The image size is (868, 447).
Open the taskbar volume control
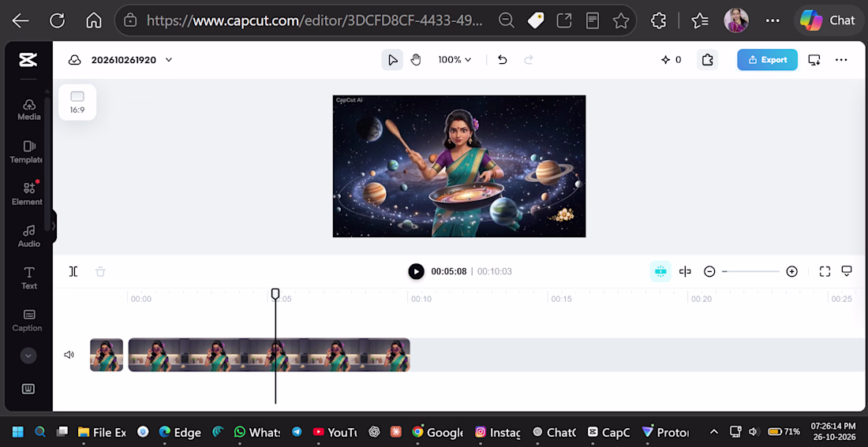coord(753,431)
